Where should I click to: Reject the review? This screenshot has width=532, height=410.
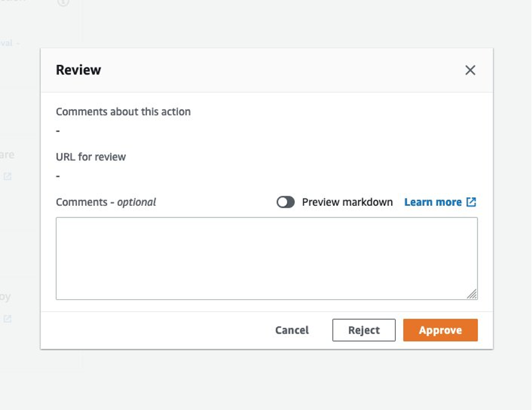click(364, 329)
